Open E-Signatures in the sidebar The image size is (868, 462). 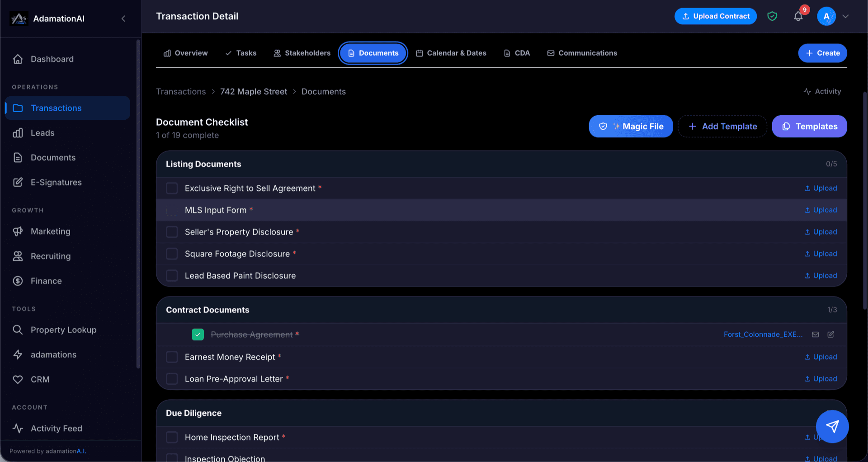(68, 182)
